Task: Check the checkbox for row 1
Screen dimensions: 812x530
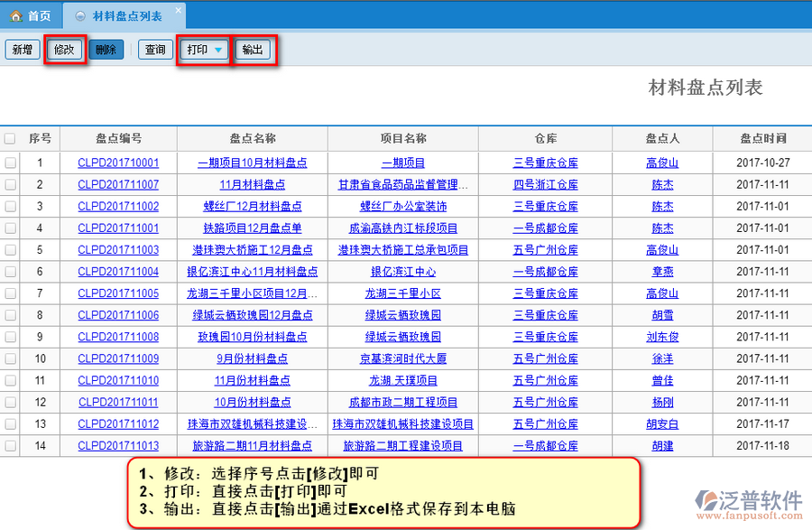Action: pyautogui.click(x=10, y=163)
